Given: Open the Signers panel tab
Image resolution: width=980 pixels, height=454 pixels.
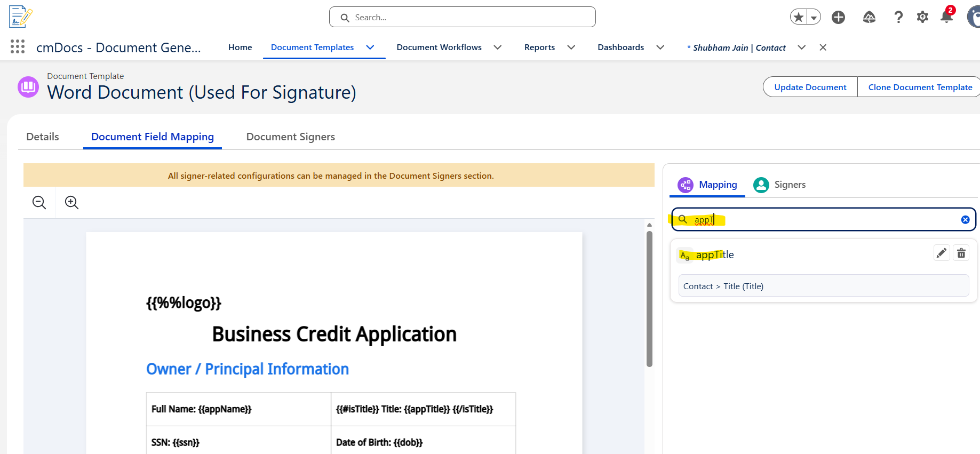Looking at the screenshot, I should pyautogui.click(x=779, y=185).
